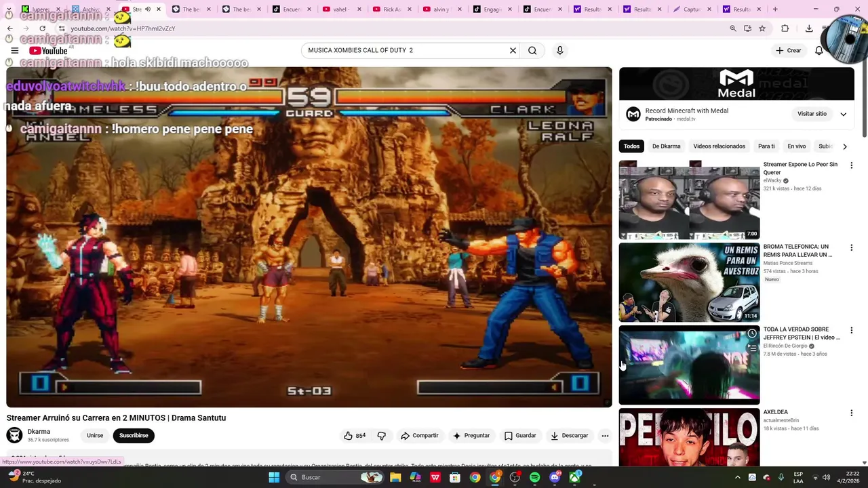The image size is (868, 488).
Task: Open options for BROMA TELEFONICA video
Action: (x=851, y=248)
